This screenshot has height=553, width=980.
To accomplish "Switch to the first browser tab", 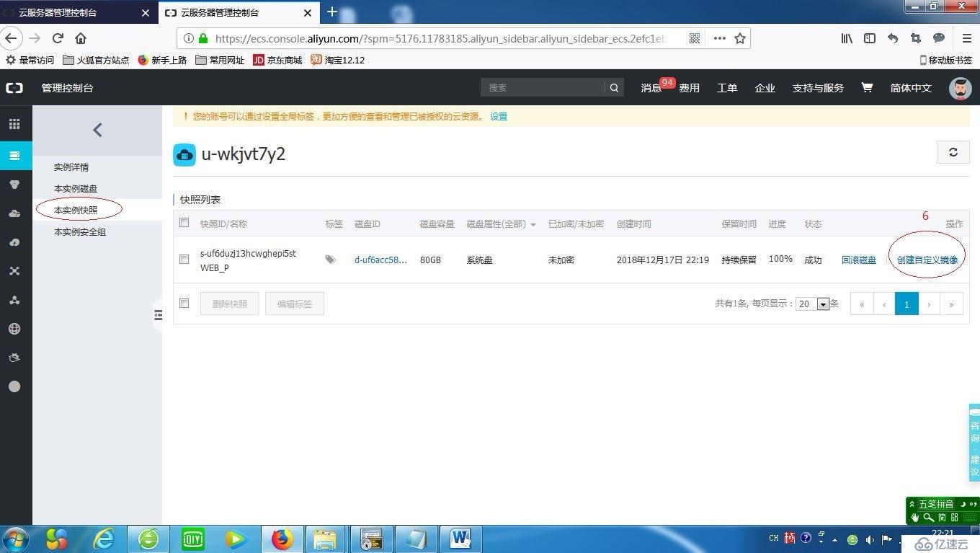I will tap(78, 12).
